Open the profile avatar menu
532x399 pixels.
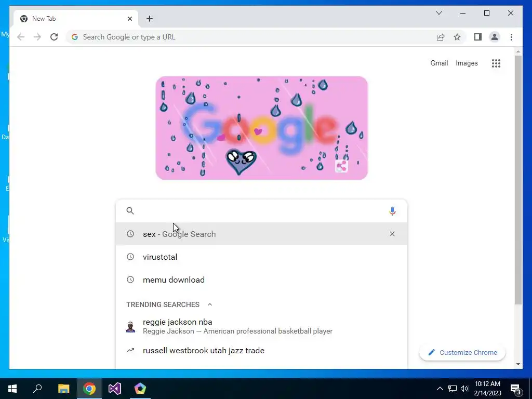(495, 37)
